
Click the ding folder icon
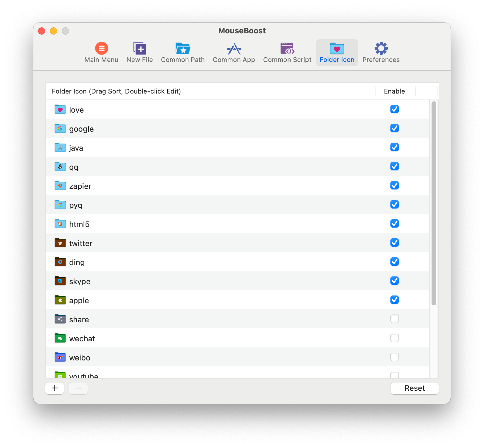(60, 262)
